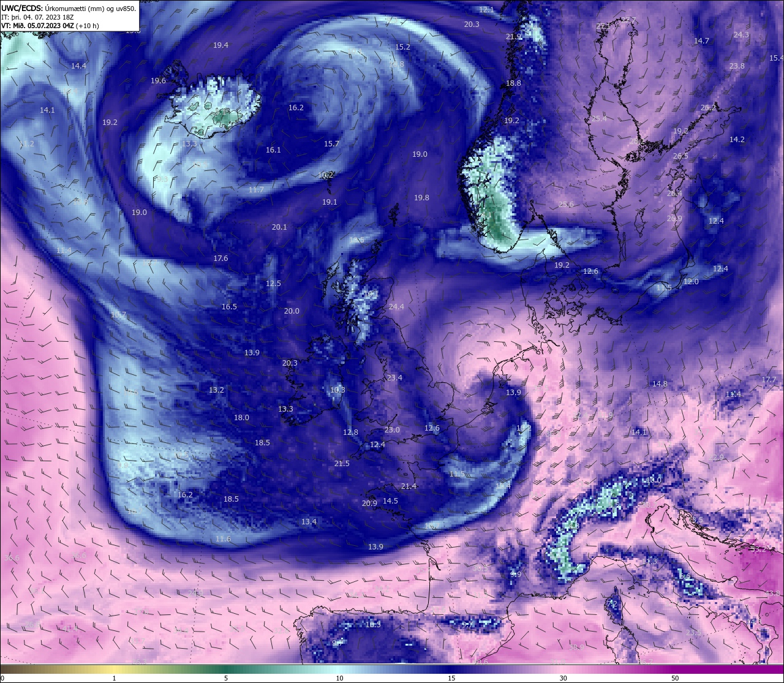The width and height of the screenshot is (784, 683).
Task: Click the 14.4 value on the map
Action: coord(78,66)
